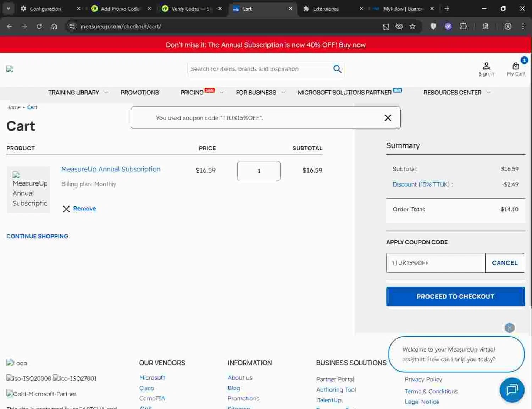Image resolution: width=532 pixels, height=409 pixels.
Task: Open My Cart bag icon
Action: pos(516,69)
